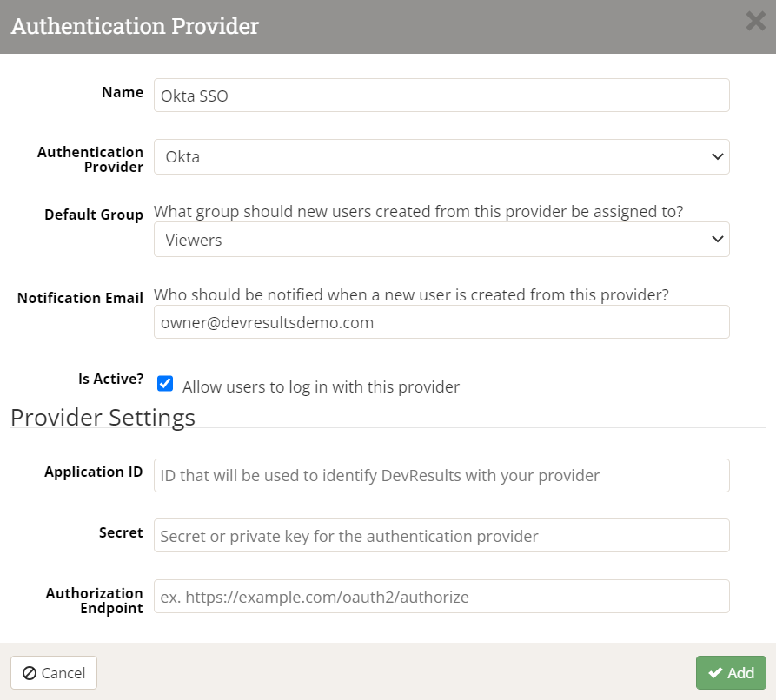Screen dimensions: 776x700
Task: Uncheck the Is Active checkbox
Action: tap(165, 383)
